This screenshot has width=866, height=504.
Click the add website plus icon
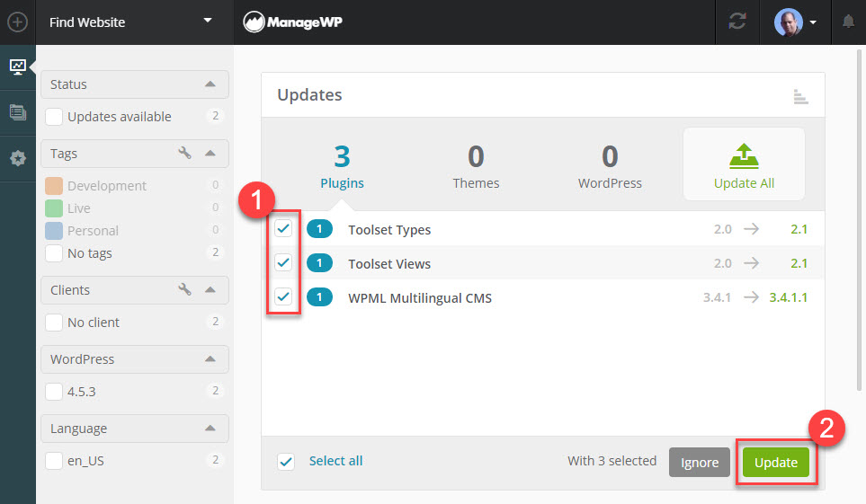pyautogui.click(x=17, y=22)
